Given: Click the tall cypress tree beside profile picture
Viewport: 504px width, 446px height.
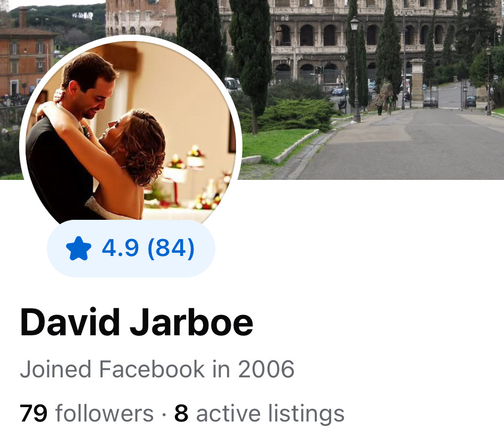Looking at the screenshot, I should coord(251,61).
